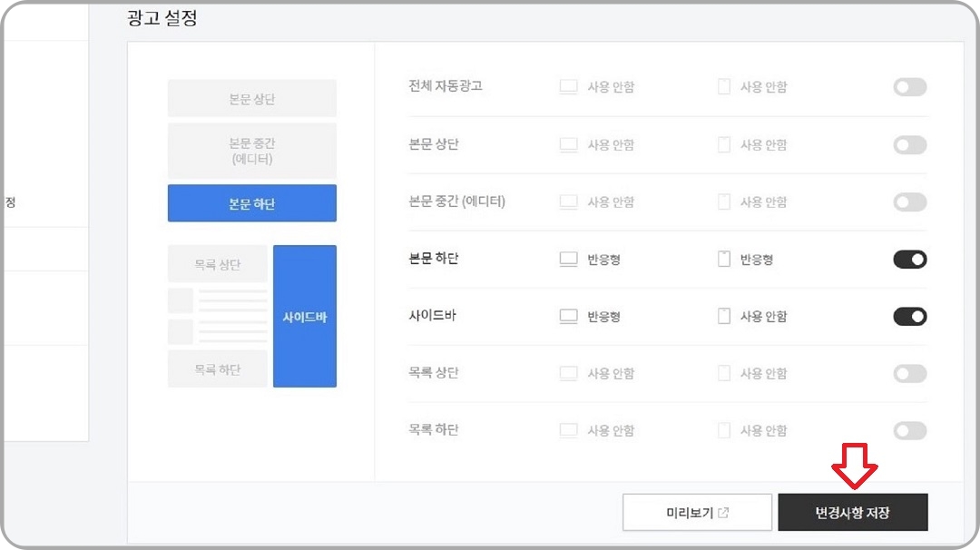980x550 pixels.
Task: Click the 변경사항 저장 save button
Action: [854, 511]
